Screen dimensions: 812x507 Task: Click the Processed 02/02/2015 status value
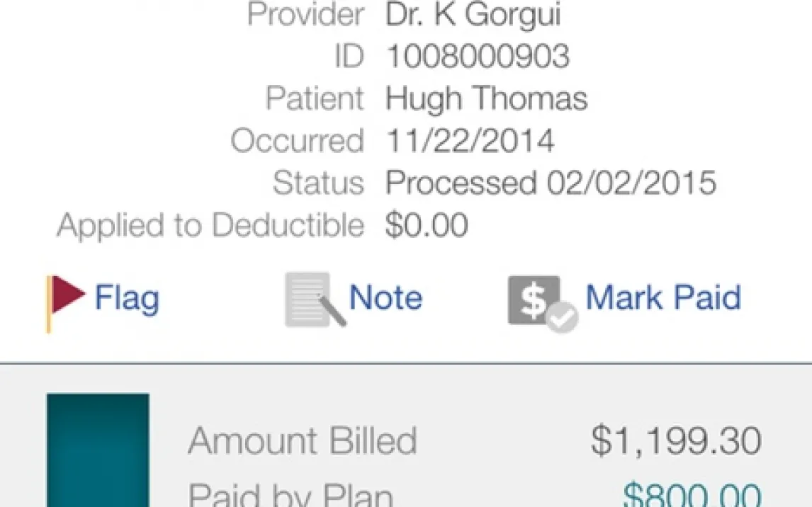pyautogui.click(x=551, y=183)
